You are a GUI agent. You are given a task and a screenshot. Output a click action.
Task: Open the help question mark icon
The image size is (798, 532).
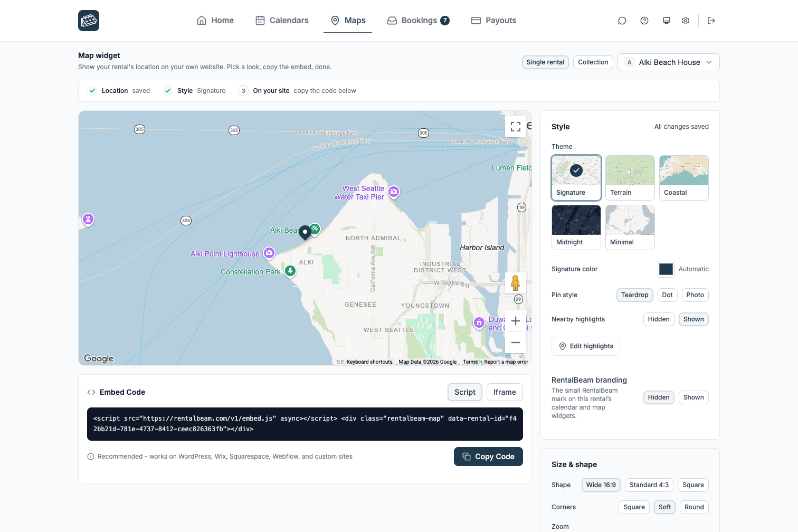[644, 21]
